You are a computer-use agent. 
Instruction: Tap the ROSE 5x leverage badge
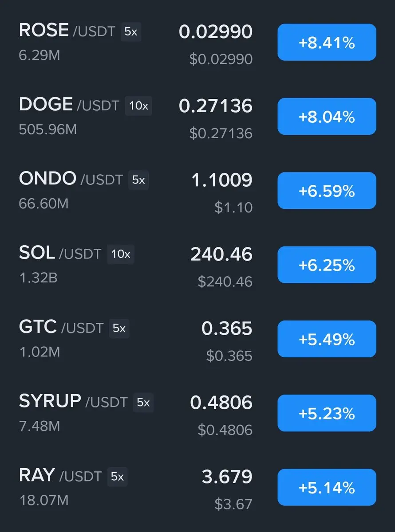[131, 32]
